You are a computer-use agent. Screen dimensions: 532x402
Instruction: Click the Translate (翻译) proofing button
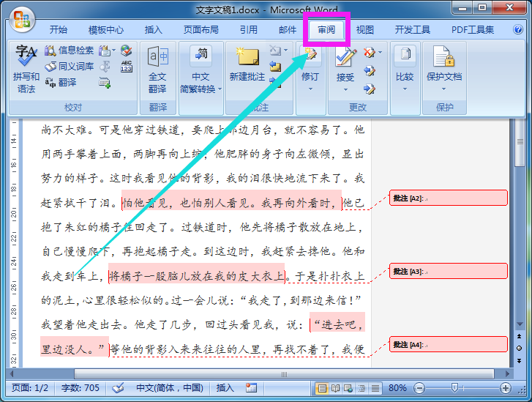point(61,82)
